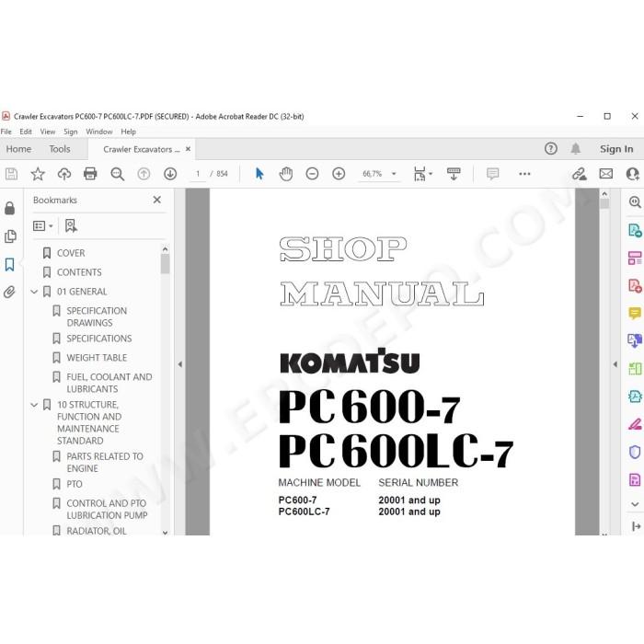Open the Edit menu
This screenshot has width=644, height=644.
pos(26,132)
